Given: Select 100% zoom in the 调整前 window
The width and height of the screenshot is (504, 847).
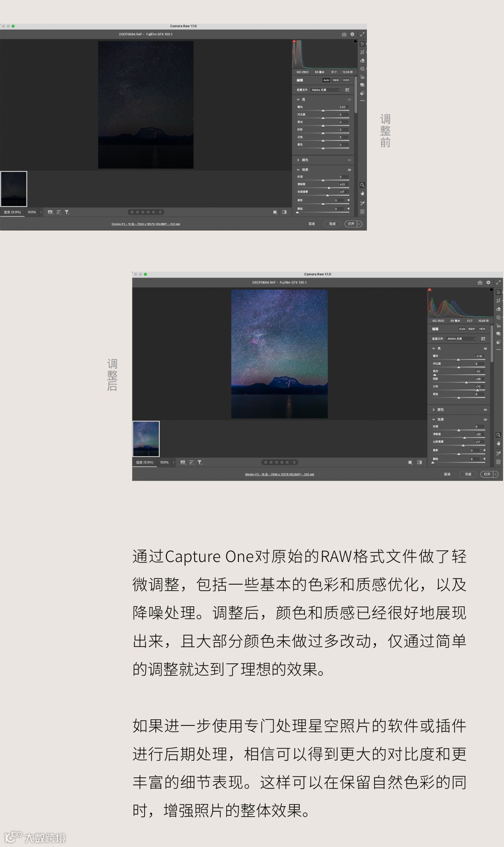Looking at the screenshot, I should [32, 212].
